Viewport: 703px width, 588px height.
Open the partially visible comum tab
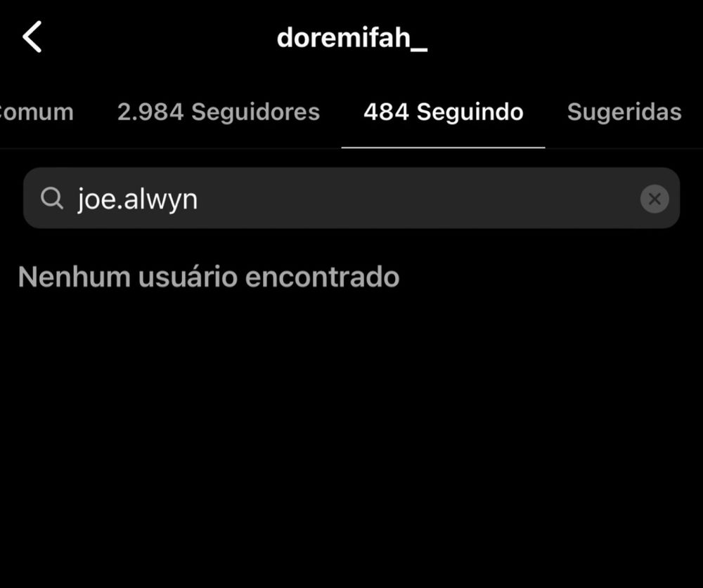(x=37, y=112)
